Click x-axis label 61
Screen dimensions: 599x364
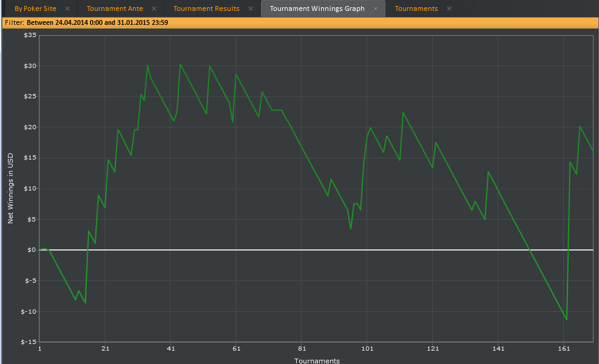(237, 348)
